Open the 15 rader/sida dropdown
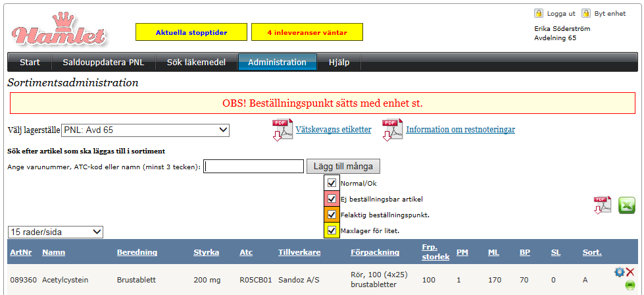The height and width of the screenshot is (295, 644). tap(55, 232)
